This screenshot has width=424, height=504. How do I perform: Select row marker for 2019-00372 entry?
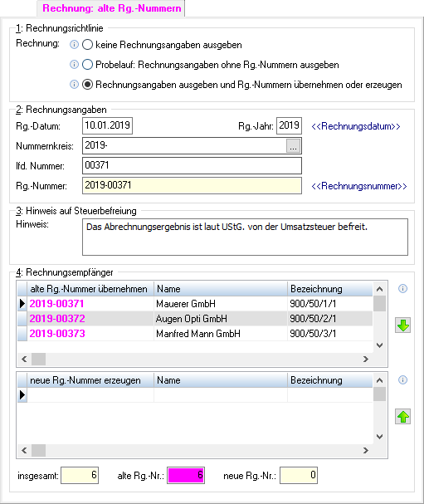click(x=22, y=319)
